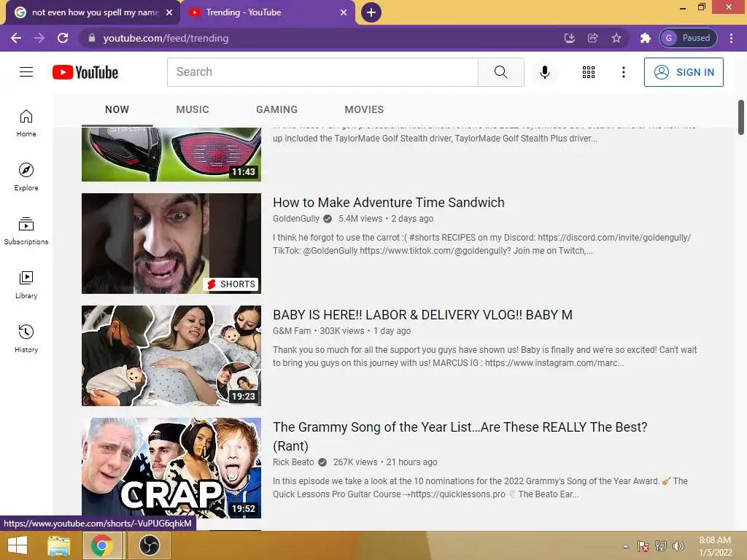Viewport: 747px width, 560px height.
Task: Open Chrome profile Paused button
Action: [688, 38]
